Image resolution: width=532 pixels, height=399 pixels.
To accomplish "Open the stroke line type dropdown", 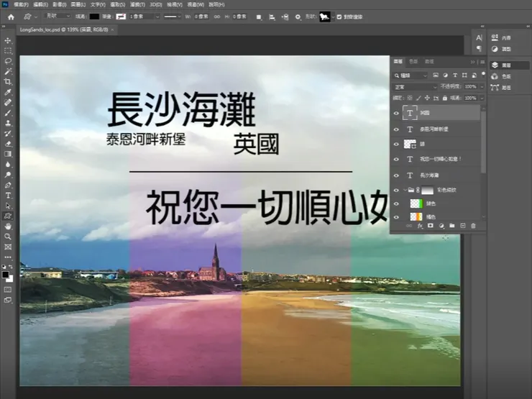I will coord(172,17).
